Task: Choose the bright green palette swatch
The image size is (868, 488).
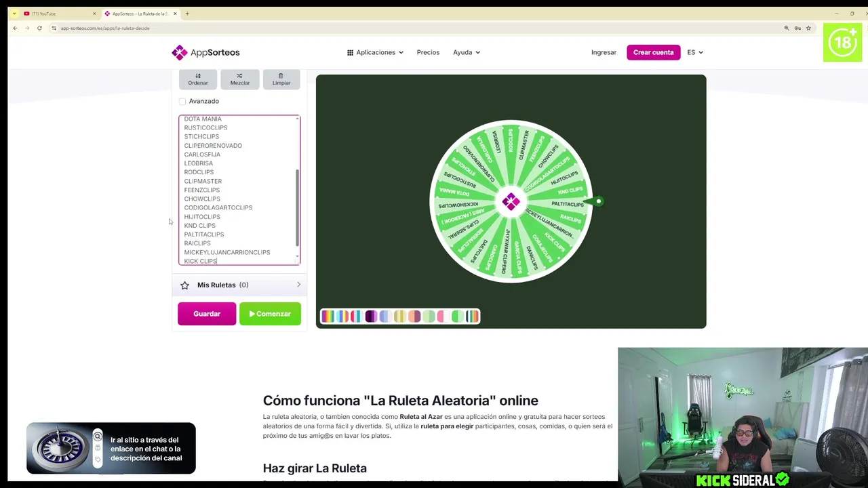Action: pyautogui.click(x=458, y=316)
